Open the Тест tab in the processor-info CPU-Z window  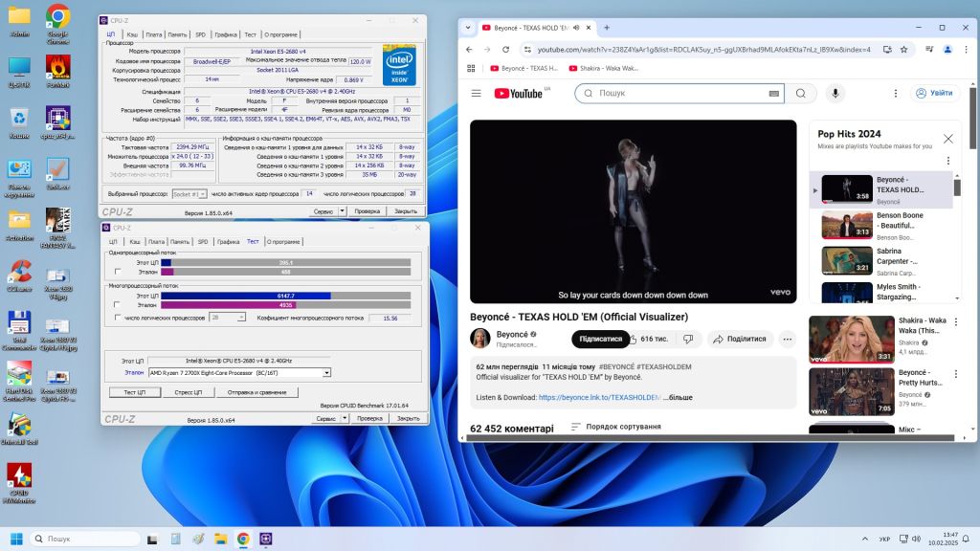[250, 34]
